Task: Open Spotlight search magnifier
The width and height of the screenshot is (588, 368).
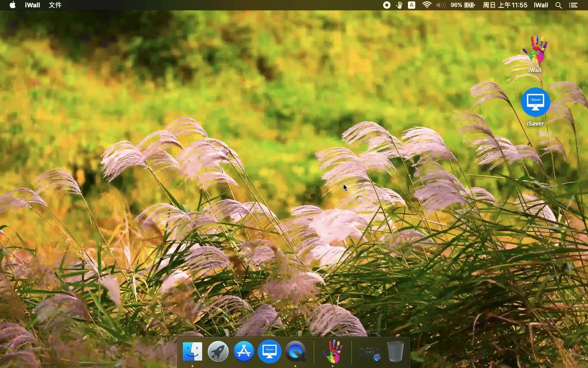Action: tap(559, 5)
